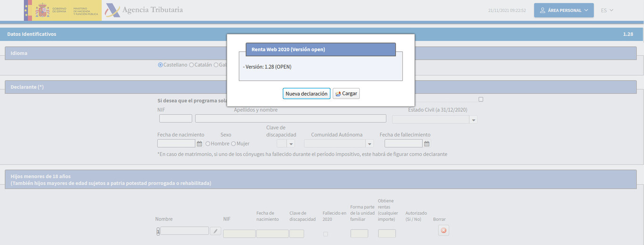644x245 pixels.
Task: Expand the Estado Civil dropdown
Action: point(473,120)
